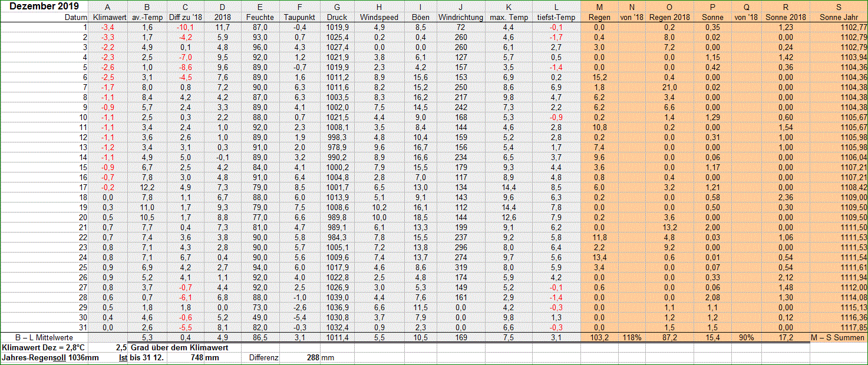This screenshot has height=365, width=868.
Task: Select column letter S header
Action: [839, 7]
